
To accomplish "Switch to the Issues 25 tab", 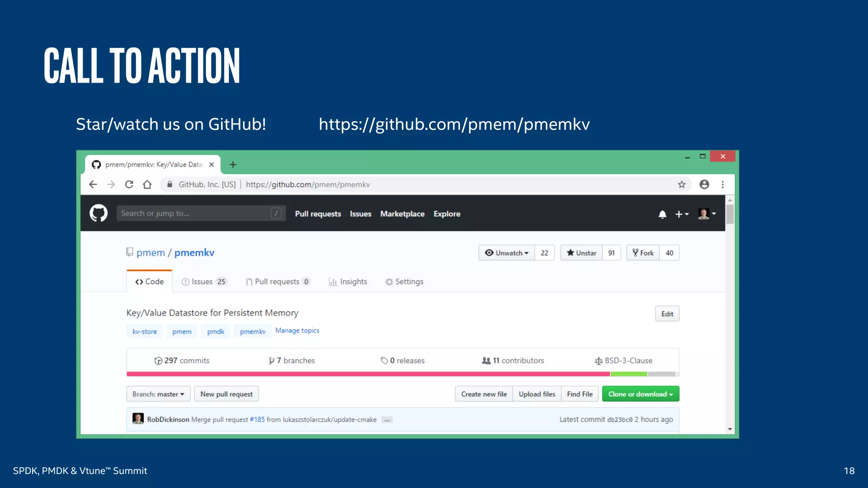I will (x=204, y=282).
